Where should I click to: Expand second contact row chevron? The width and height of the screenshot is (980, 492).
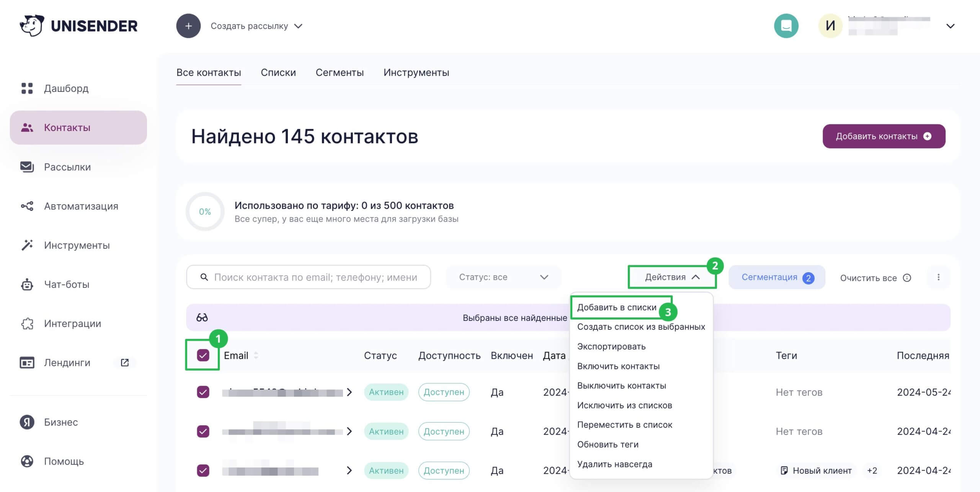pyautogui.click(x=349, y=431)
